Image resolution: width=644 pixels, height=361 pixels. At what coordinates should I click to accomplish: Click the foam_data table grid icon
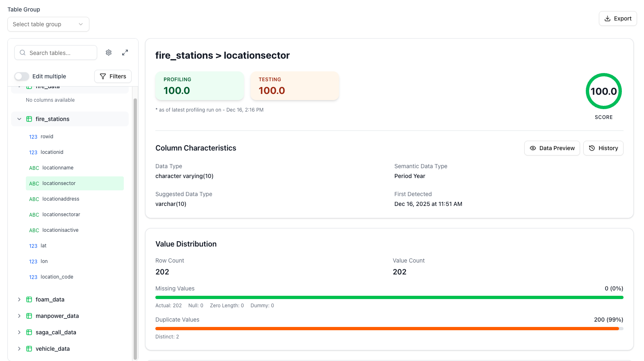tap(29, 299)
